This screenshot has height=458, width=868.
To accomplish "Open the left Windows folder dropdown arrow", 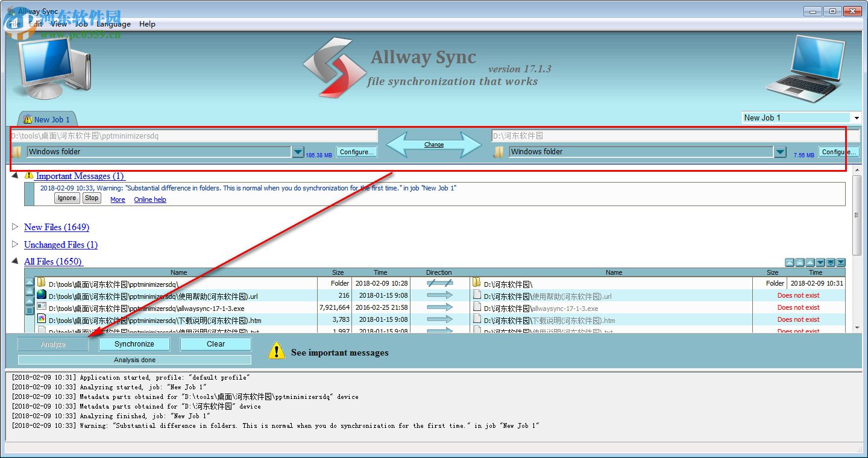I will coord(298,152).
